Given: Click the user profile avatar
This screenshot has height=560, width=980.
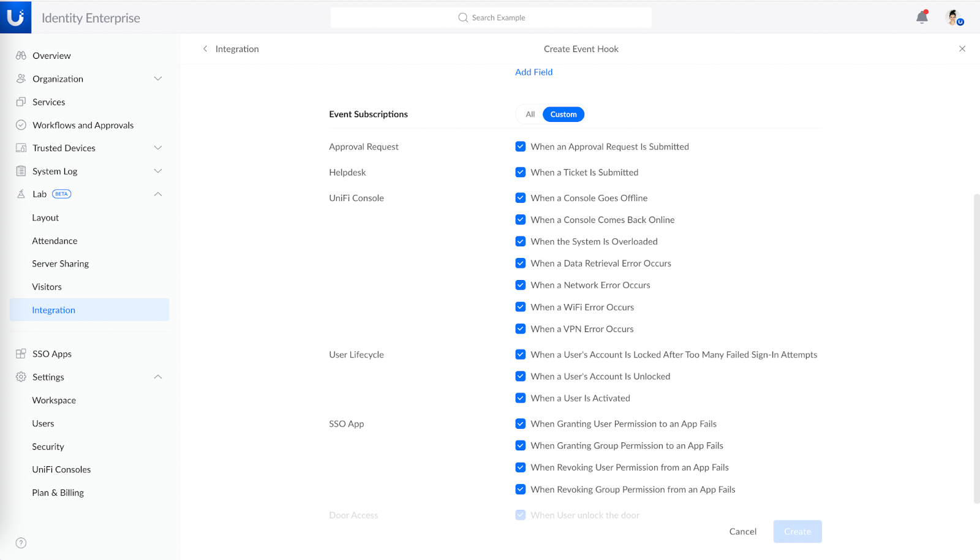Looking at the screenshot, I should 953,17.
